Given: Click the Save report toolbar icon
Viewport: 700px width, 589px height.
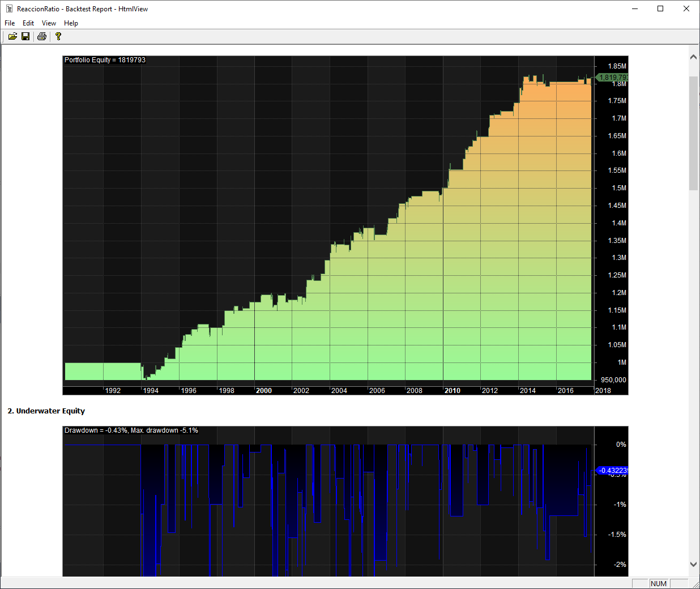Looking at the screenshot, I should [25, 36].
